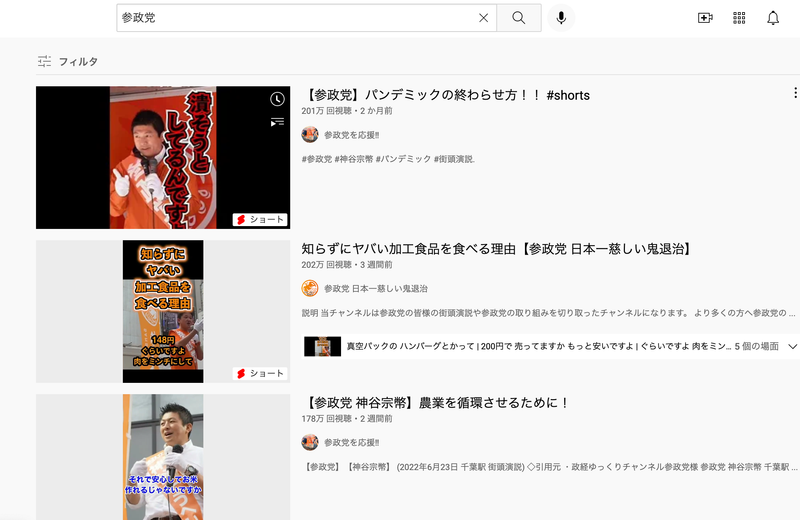Click the filter sliders icon

(x=44, y=61)
